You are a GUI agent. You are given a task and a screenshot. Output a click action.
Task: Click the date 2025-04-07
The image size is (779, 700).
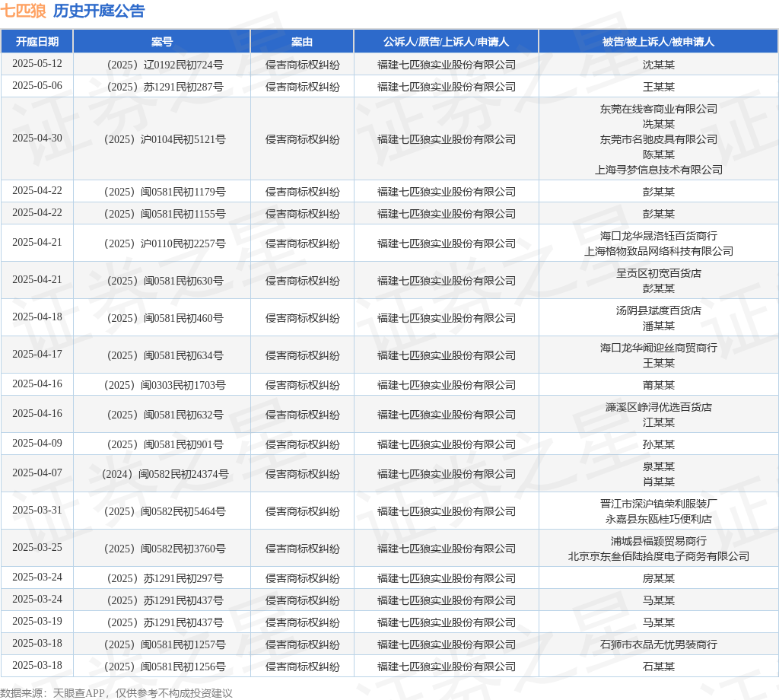pyautogui.click(x=37, y=473)
